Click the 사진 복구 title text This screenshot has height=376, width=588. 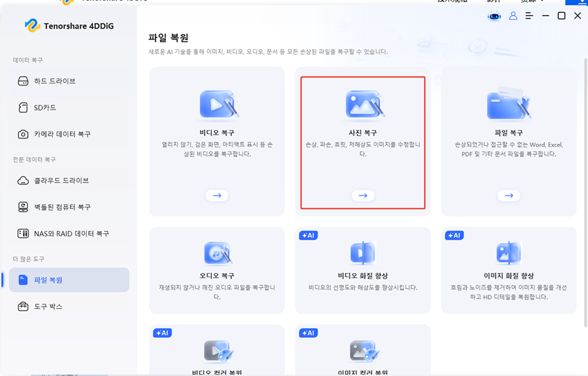pyautogui.click(x=362, y=133)
